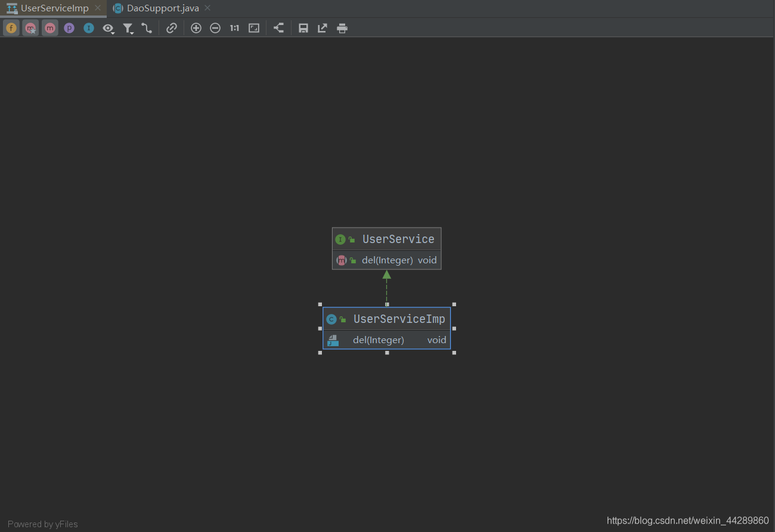The width and height of the screenshot is (775, 532).
Task: Switch to the UserServiceImp diagram tab
Action: coord(54,8)
